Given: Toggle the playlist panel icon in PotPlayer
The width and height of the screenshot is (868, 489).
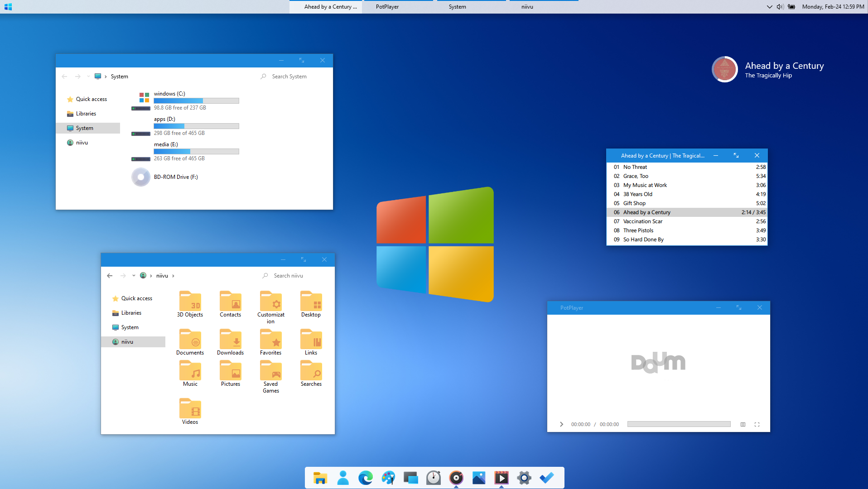Looking at the screenshot, I should 743,424.
